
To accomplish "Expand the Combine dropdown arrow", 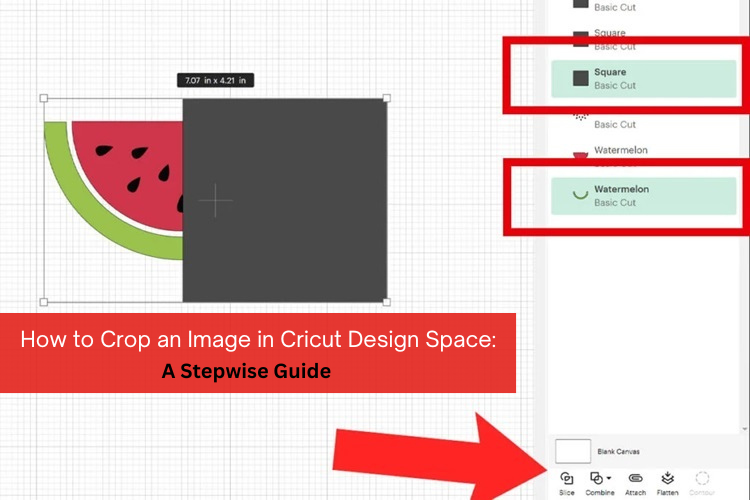I will click(x=608, y=479).
